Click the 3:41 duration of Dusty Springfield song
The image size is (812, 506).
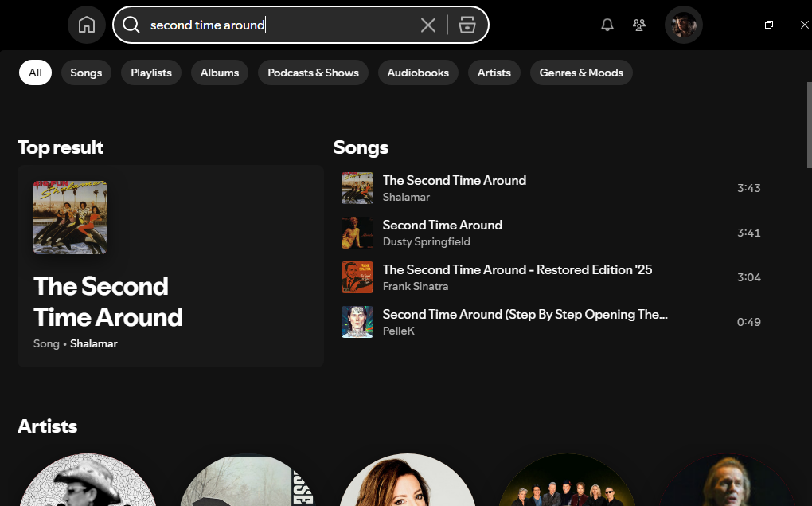point(749,233)
